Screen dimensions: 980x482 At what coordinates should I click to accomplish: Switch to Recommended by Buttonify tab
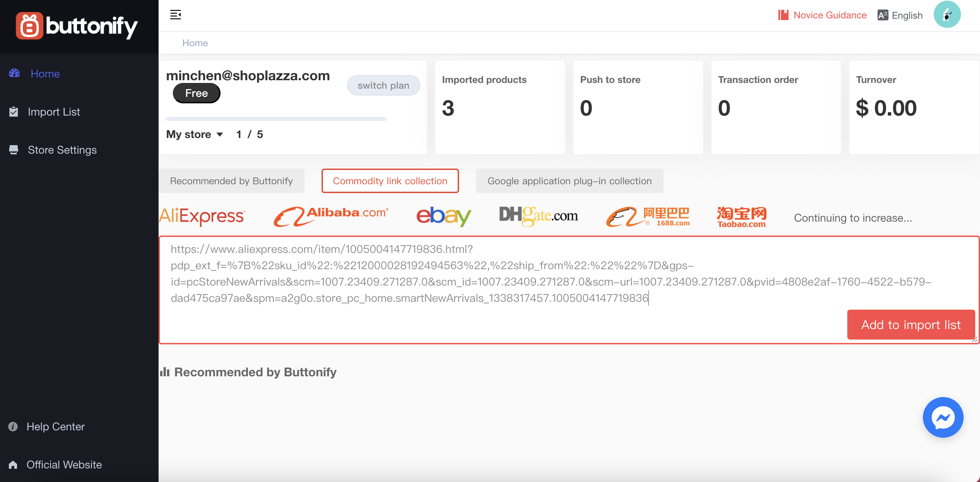231,181
